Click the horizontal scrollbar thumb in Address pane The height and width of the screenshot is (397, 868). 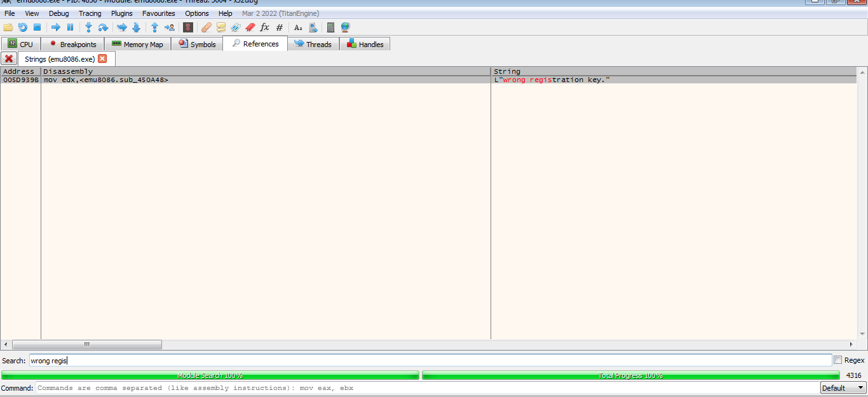pyautogui.click(x=86, y=344)
